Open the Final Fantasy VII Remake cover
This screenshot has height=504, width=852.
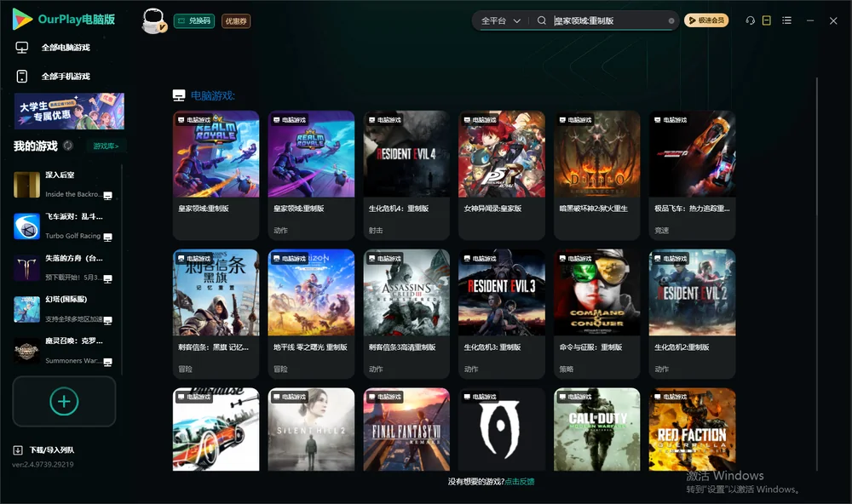tap(406, 429)
